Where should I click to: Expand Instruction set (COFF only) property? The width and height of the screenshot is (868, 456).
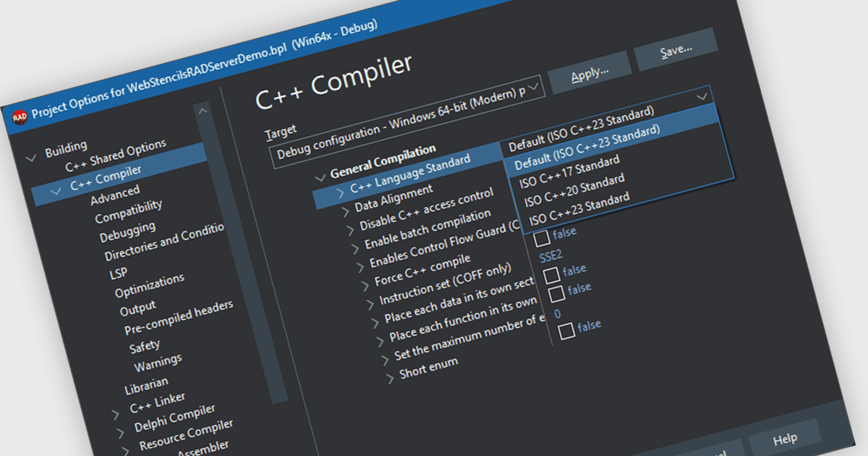click(x=370, y=303)
